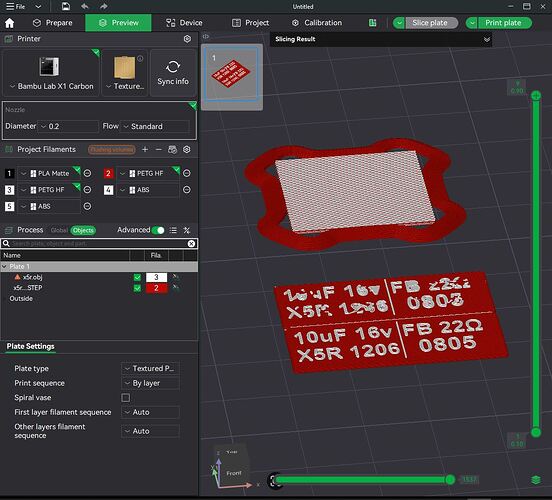Edit filament 2 PETG HF preset icon
The width and height of the screenshot is (552, 500).
[187, 173]
